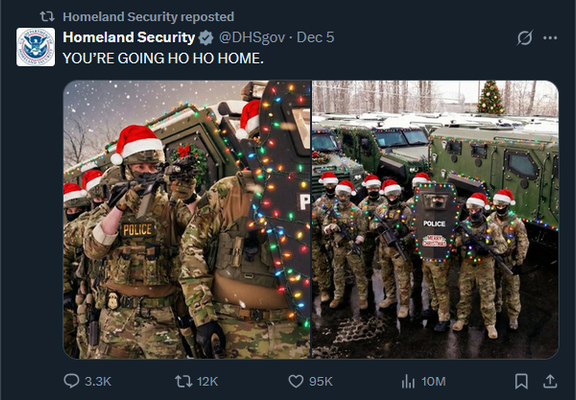Viewport: 576px width, 400px height.
Task: Click the 'YOU'RE GOING HO HO HOME.' post text
Action: pyautogui.click(x=163, y=58)
